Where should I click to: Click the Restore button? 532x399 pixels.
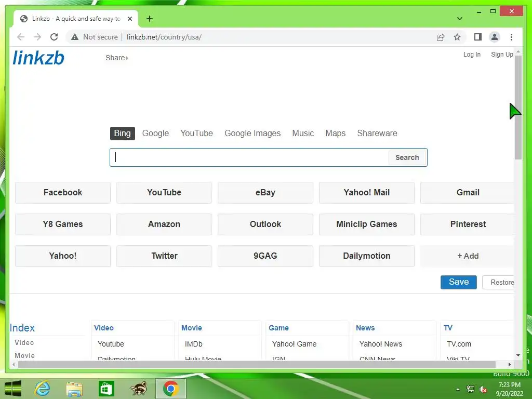498,282
